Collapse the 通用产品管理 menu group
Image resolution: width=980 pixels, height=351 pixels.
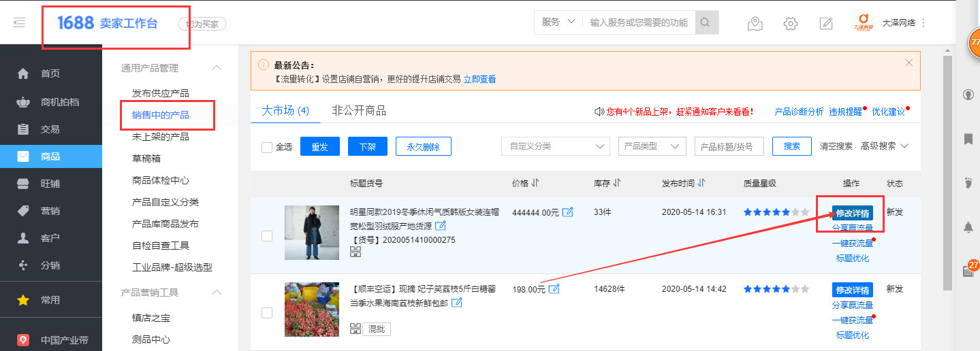coord(217,68)
